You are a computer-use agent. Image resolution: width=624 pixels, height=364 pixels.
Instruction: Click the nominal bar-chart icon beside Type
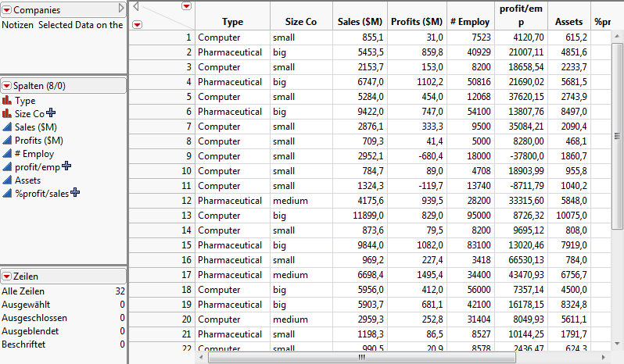pyautogui.click(x=7, y=101)
